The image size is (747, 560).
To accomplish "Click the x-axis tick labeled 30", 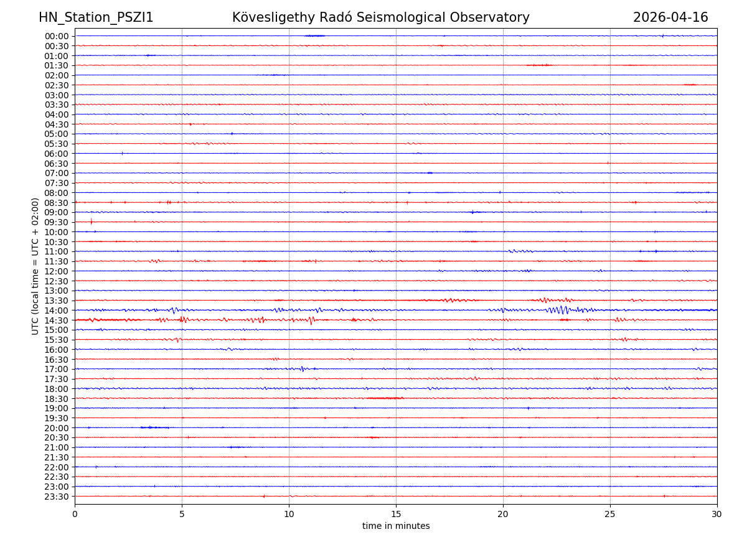I will pos(717,515).
